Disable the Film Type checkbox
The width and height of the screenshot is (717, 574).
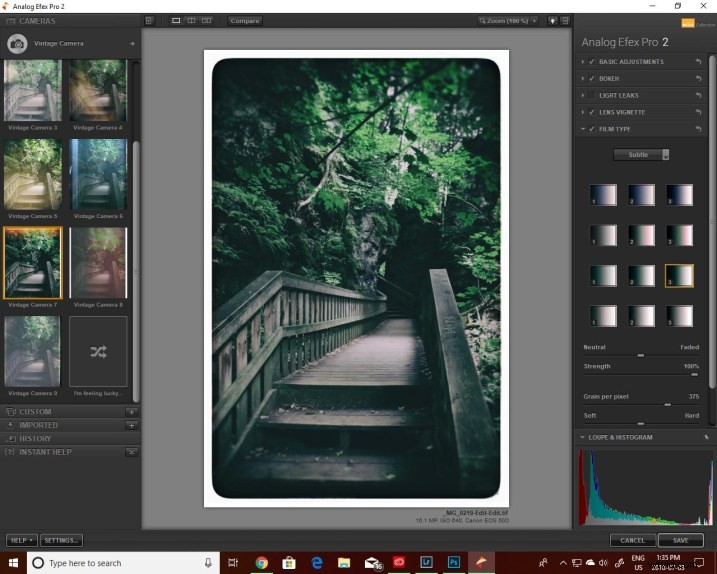pos(592,129)
